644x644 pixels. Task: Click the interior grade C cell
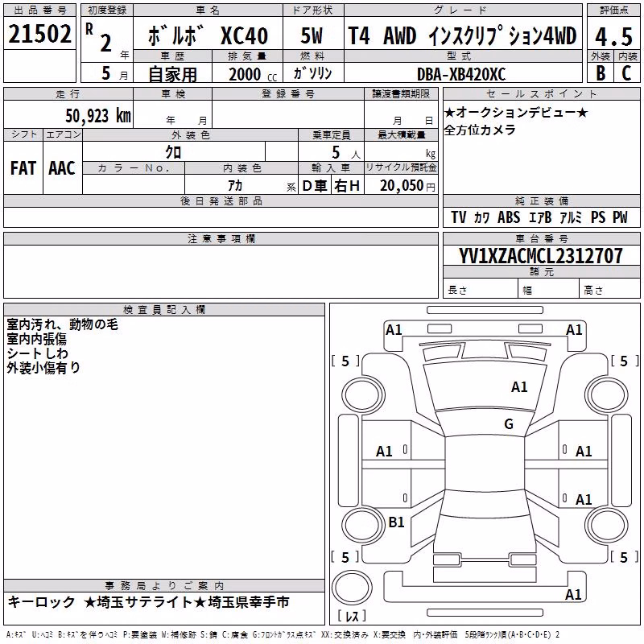click(627, 73)
